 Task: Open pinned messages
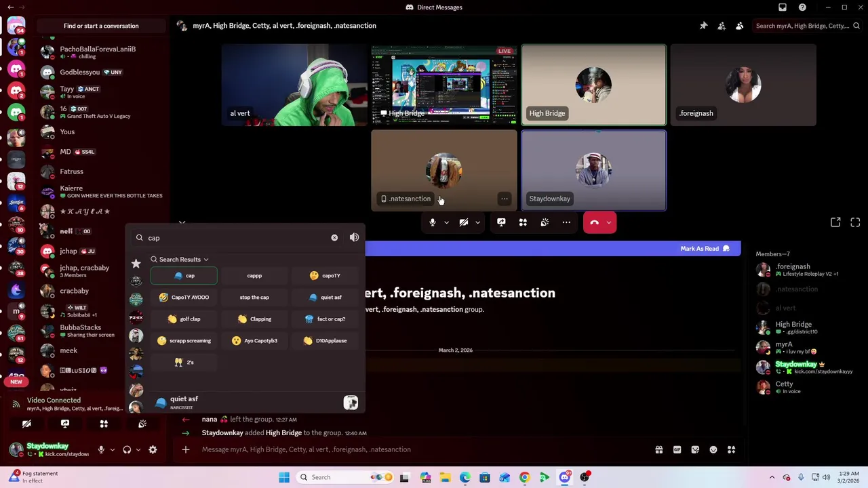point(703,26)
